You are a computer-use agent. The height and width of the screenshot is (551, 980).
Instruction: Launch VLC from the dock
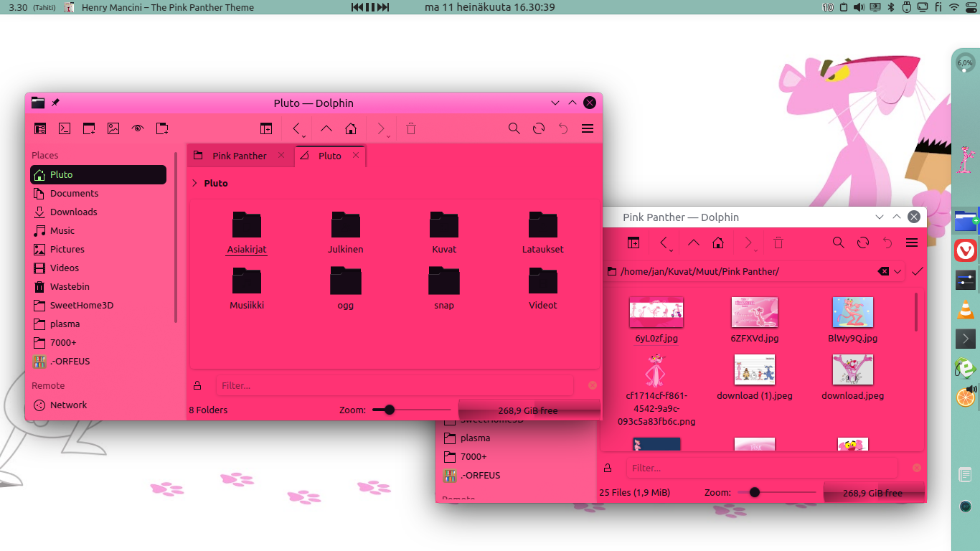point(966,310)
